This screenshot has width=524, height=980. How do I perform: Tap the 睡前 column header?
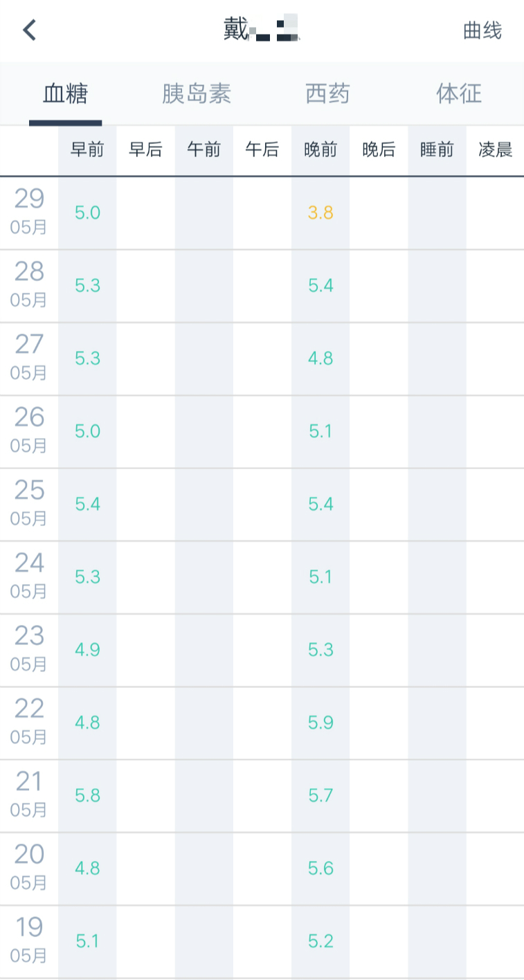[x=437, y=150]
